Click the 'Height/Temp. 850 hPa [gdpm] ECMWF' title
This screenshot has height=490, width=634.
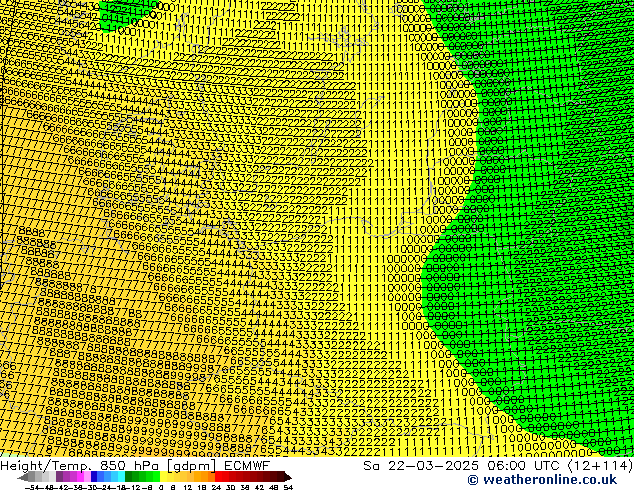(135, 466)
